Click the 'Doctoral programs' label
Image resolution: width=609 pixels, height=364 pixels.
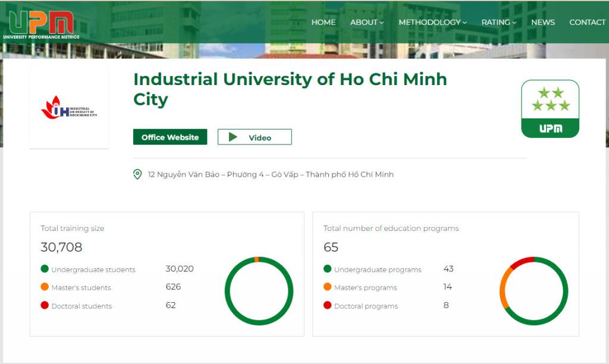tap(366, 306)
